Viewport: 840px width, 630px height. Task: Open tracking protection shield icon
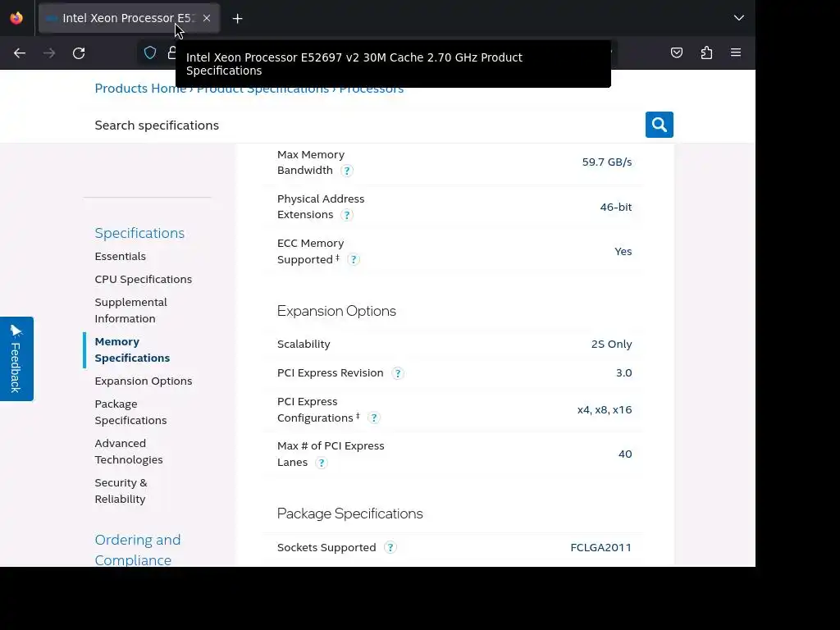(150, 52)
